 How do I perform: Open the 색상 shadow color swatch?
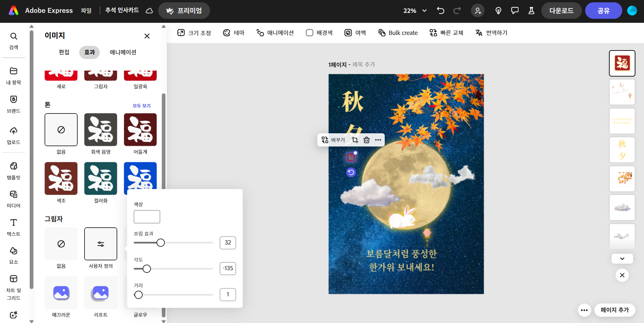pos(147,217)
